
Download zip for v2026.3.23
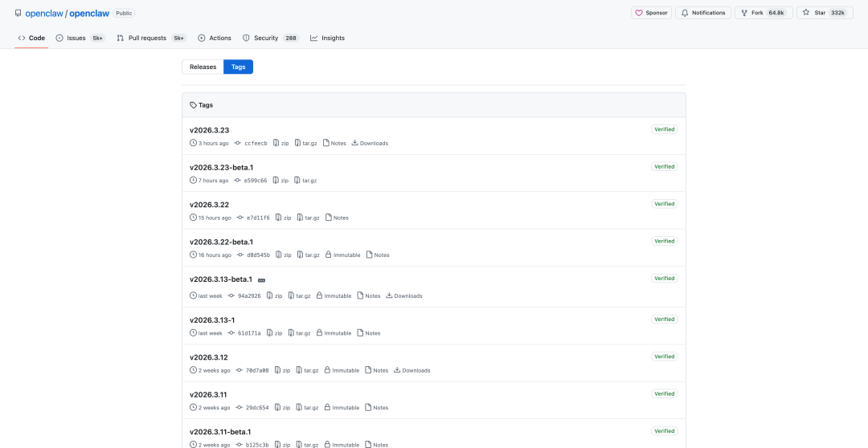[281, 143]
